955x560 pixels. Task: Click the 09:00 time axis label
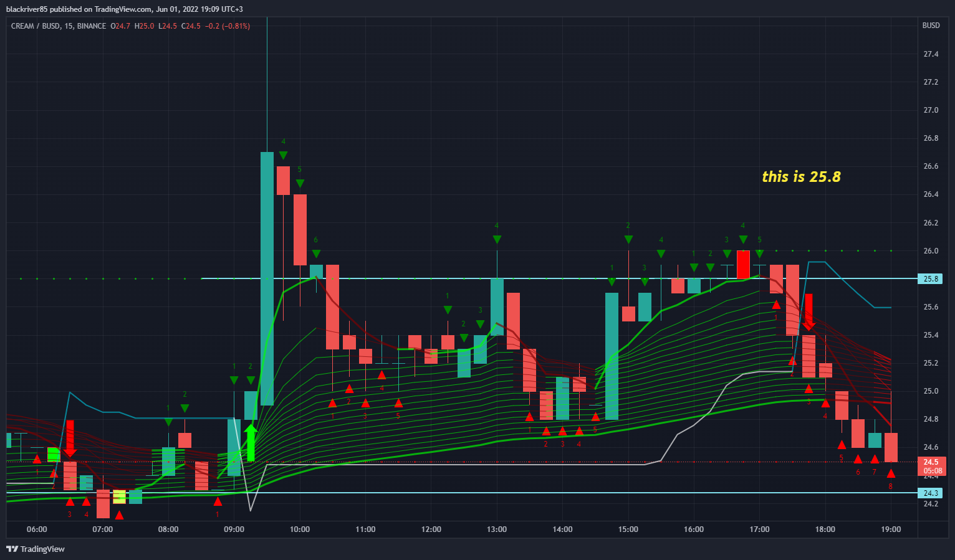pyautogui.click(x=234, y=529)
